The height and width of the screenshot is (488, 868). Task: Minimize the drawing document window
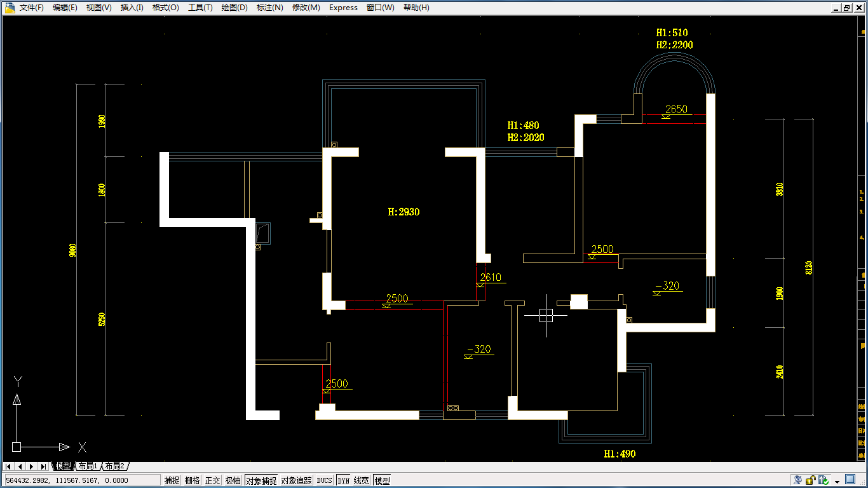pyautogui.click(x=836, y=8)
